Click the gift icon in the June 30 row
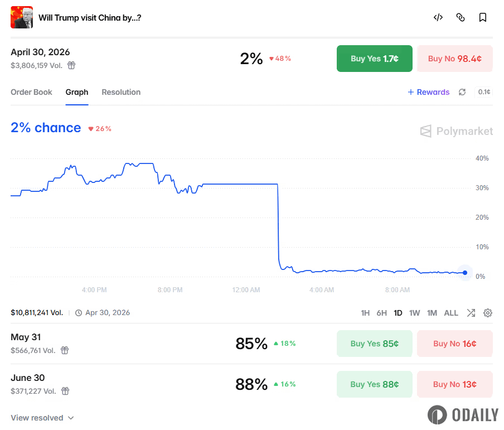The width and height of the screenshot is (504, 430). point(65,391)
